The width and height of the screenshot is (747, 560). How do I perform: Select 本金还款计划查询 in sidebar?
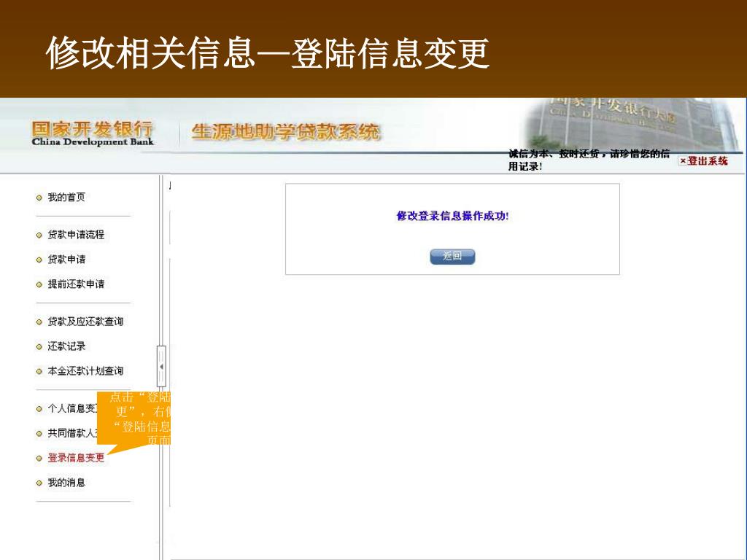[x=85, y=371]
